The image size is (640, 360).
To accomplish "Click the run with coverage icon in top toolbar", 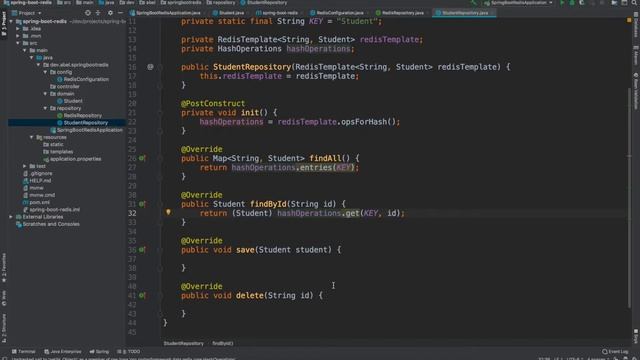I will [x=582, y=3].
